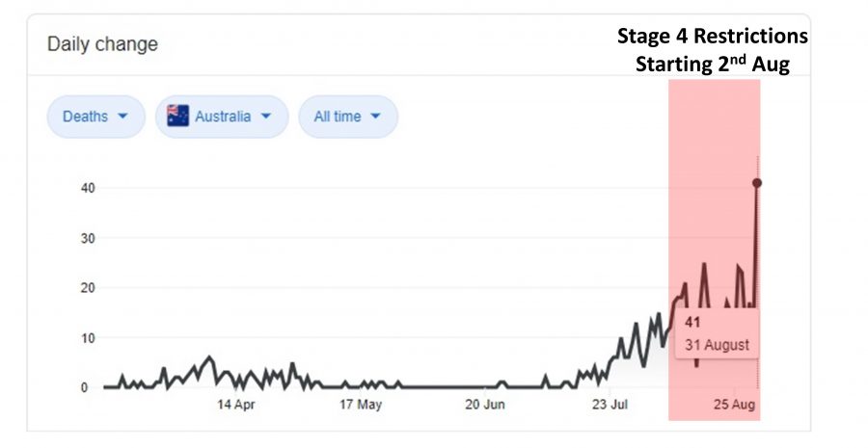Image resolution: width=868 pixels, height=448 pixels.
Task: Click the 25 Aug axis label
Action: coord(734,405)
